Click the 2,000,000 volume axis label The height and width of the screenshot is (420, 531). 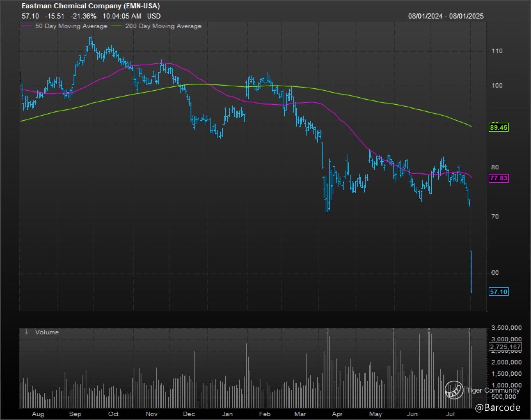pos(506,362)
